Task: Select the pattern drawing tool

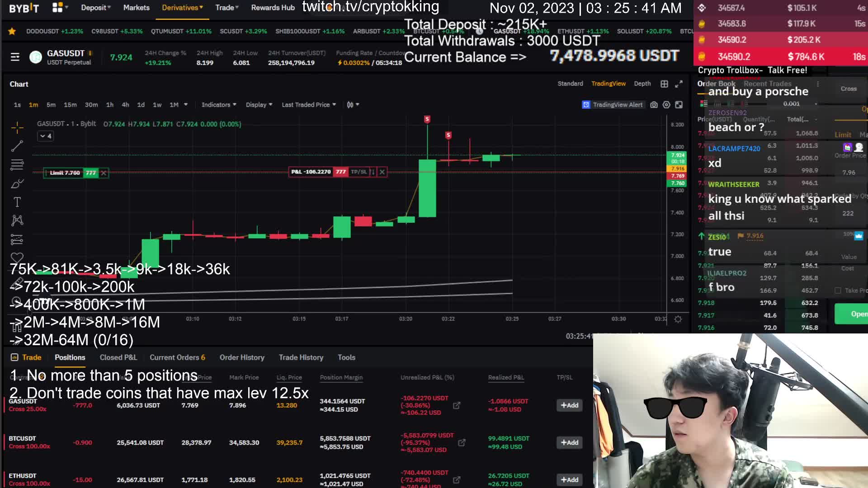Action: click(x=17, y=220)
